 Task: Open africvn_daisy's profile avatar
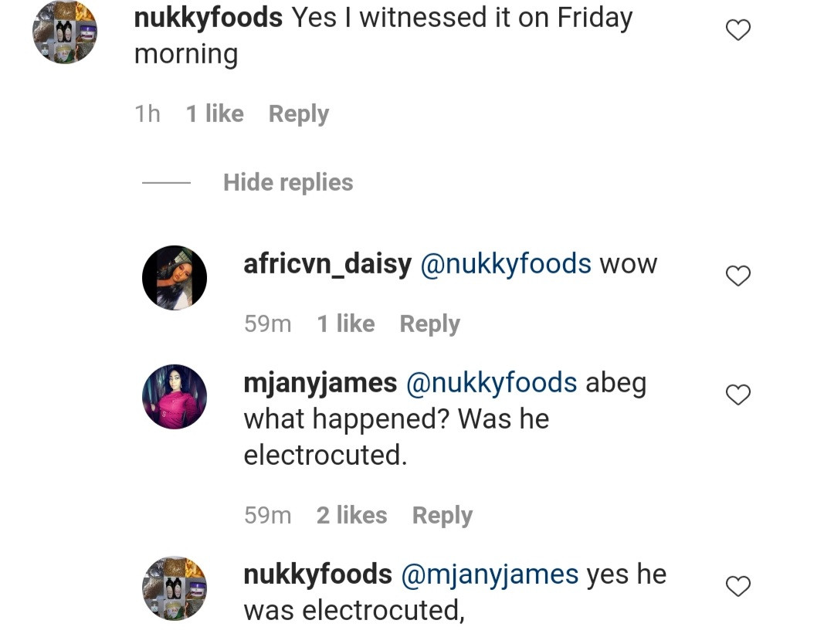pos(175,278)
